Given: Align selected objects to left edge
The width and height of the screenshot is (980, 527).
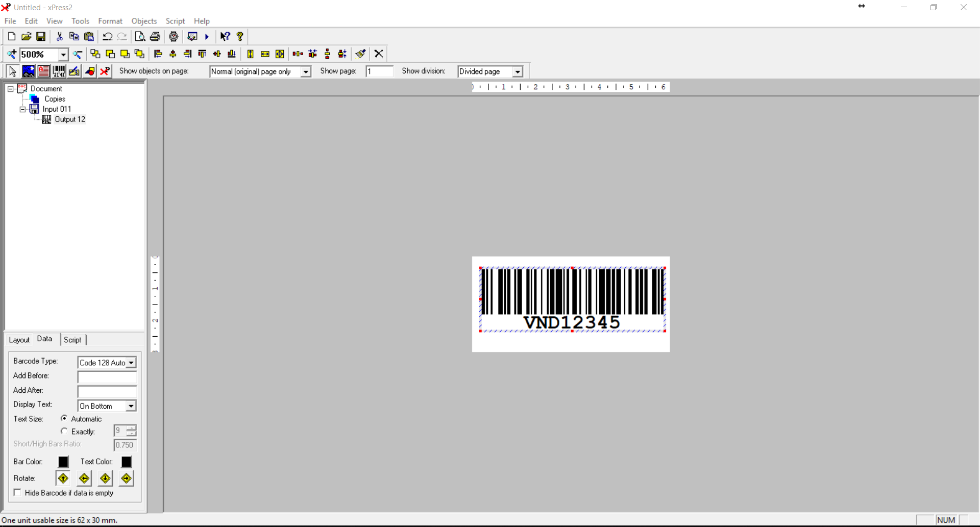Looking at the screenshot, I should coord(158,54).
